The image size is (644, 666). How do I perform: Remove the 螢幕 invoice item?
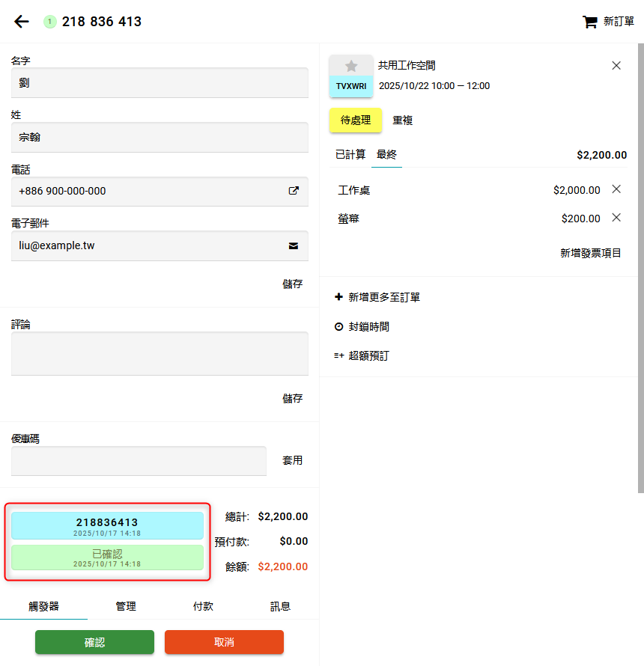(x=616, y=218)
